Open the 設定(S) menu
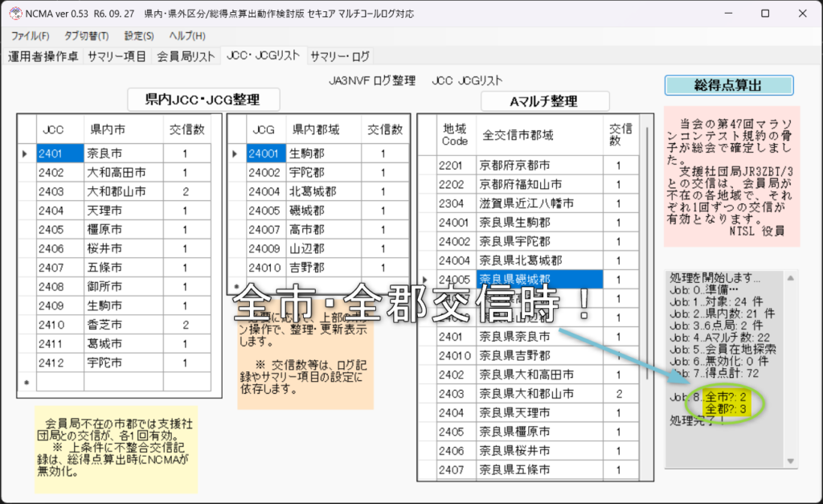The image size is (823, 504). point(139,36)
